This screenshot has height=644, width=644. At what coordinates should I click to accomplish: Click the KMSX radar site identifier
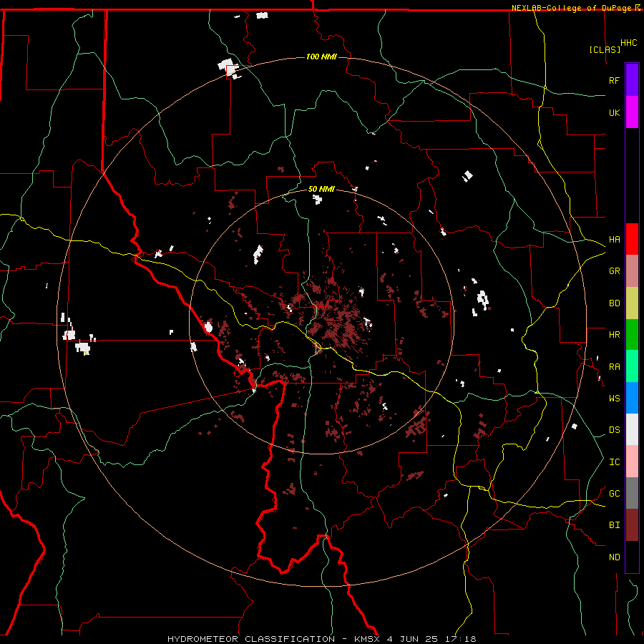click(369, 639)
